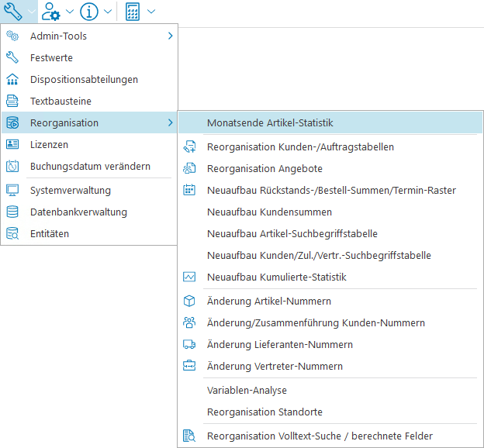Open dropdown arrow next to info icon
The width and height of the screenshot is (484, 448).
(108, 12)
